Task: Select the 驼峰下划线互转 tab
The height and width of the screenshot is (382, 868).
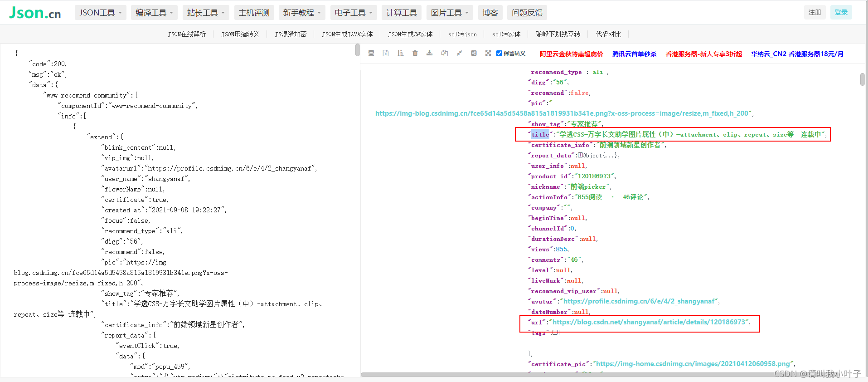Action: coord(558,34)
